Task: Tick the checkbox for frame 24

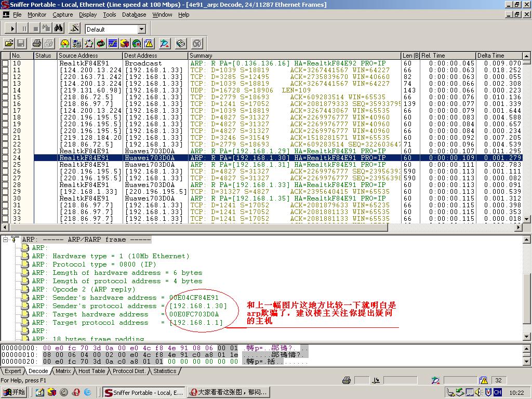Action: 5,158
